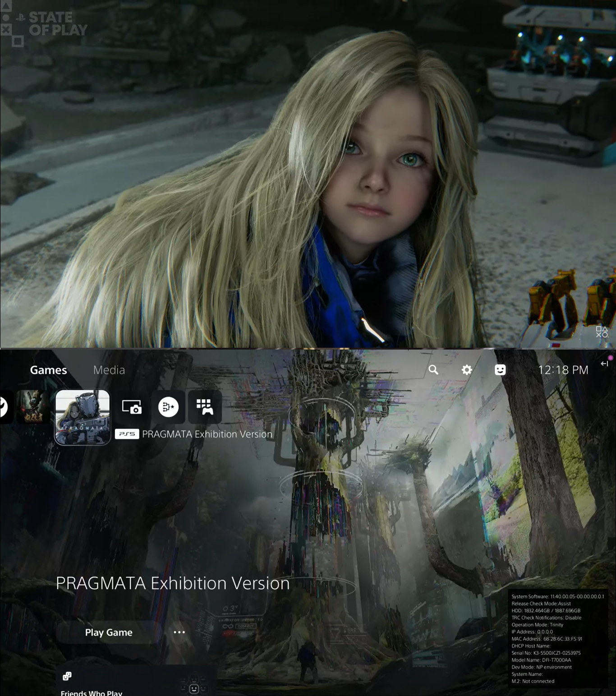
Task: Click the large 'PRAGMATA Exhibition Version' title
Action: (173, 583)
